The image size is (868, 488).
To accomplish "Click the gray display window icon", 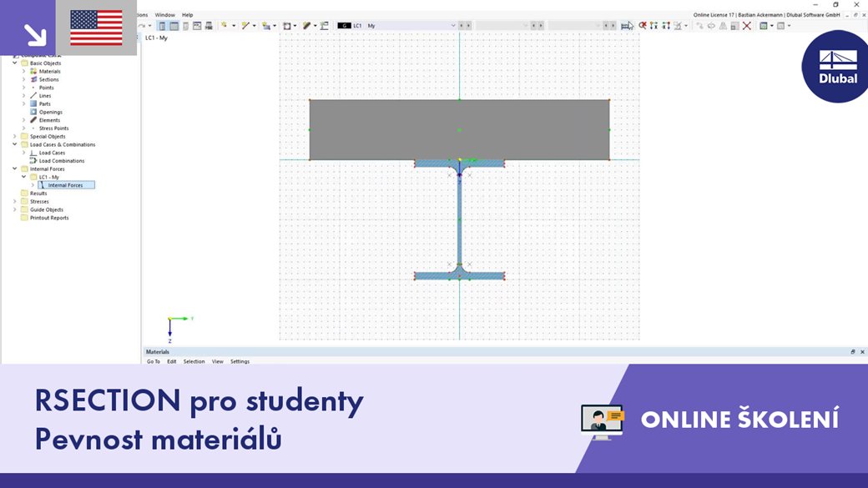I will point(780,26).
